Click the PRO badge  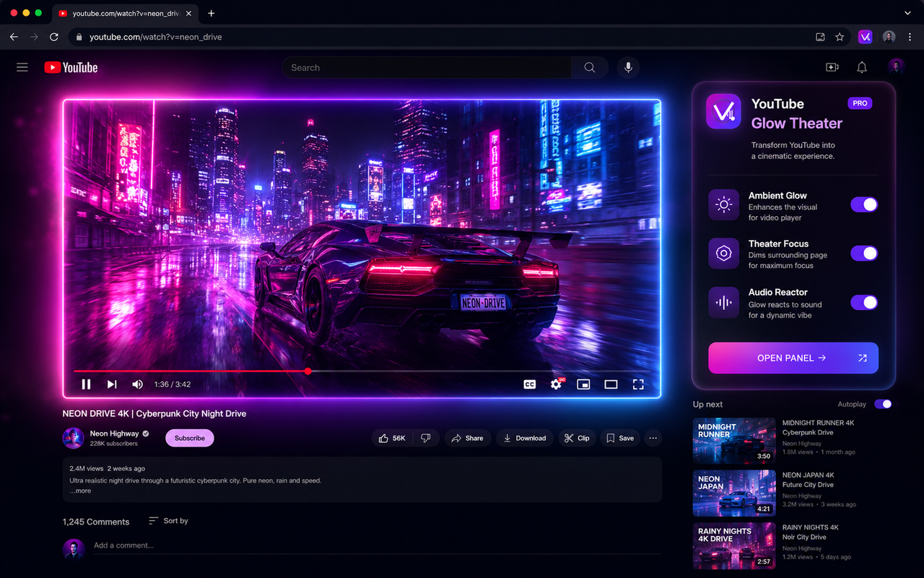(860, 103)
